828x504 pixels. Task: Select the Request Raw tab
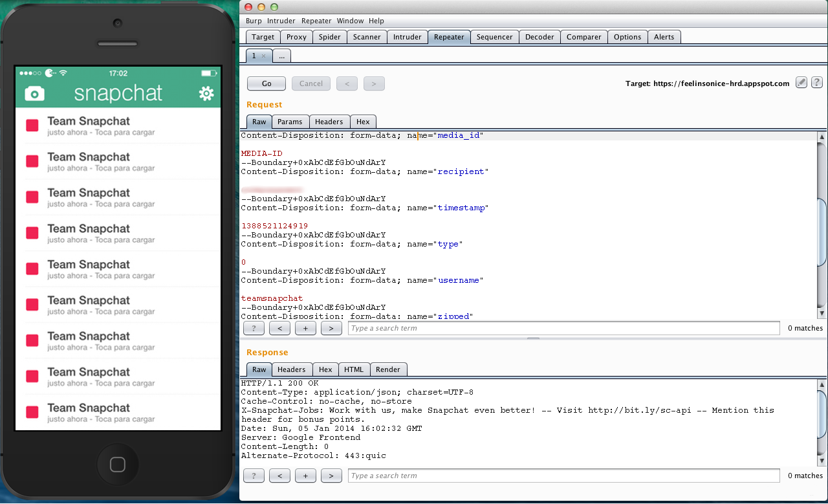(x=259, y=122)
